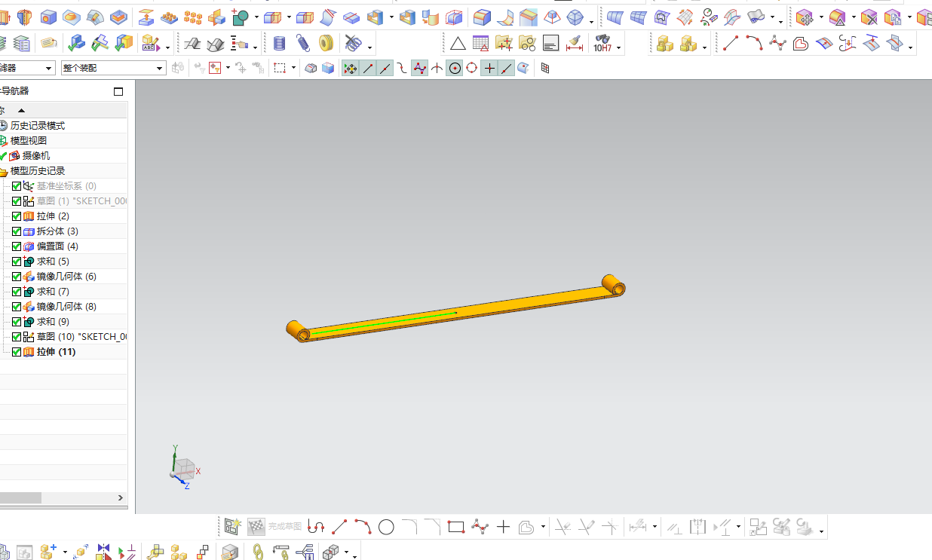Open the 10H7 tool dropdown arrow
Viewport: 932px width, 560px height.
619,47
